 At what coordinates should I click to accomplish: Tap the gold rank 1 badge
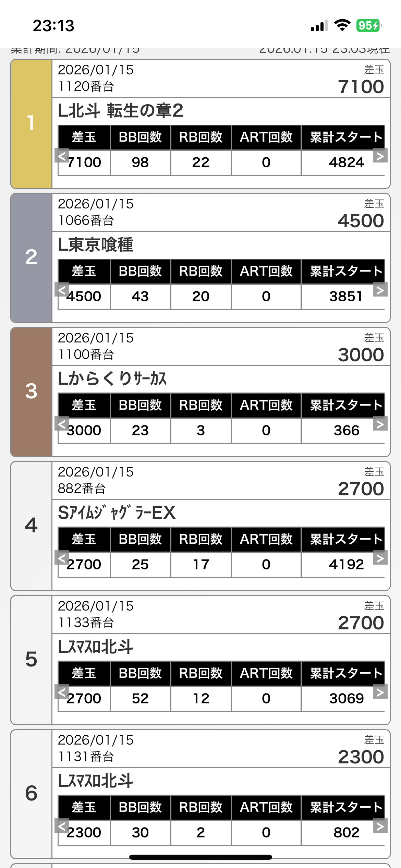click(x=31, y=124)
